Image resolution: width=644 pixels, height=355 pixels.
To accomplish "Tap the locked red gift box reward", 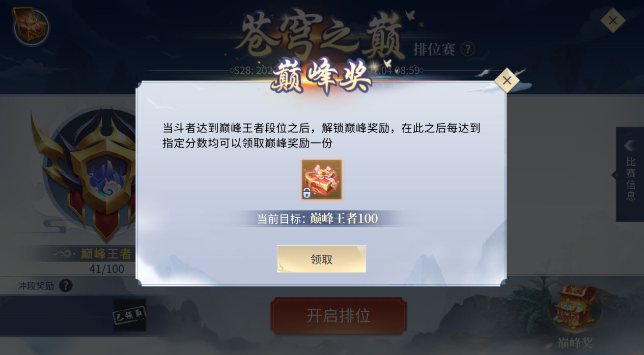I will pos(321,180).
